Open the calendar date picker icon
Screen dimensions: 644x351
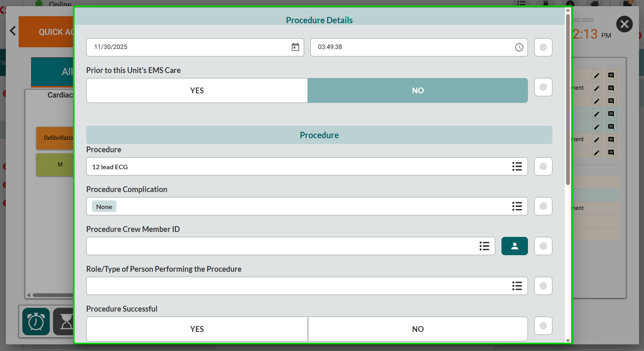tap(295, 47)
